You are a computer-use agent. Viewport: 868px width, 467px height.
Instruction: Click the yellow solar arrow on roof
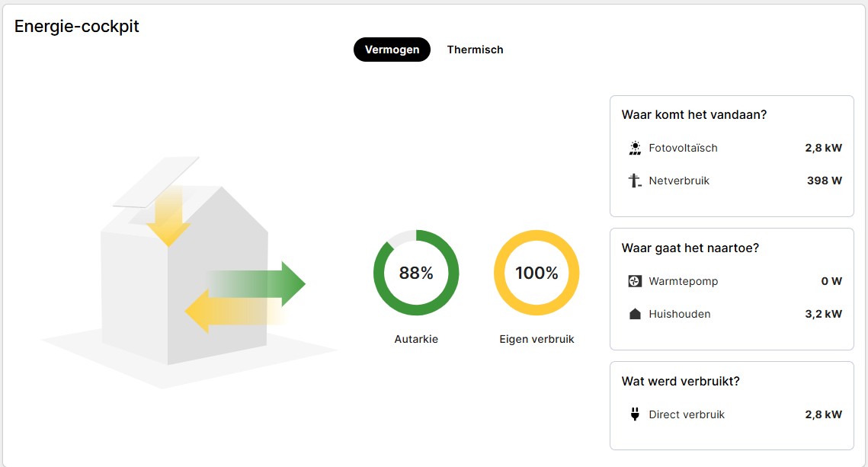click(168, 219)
